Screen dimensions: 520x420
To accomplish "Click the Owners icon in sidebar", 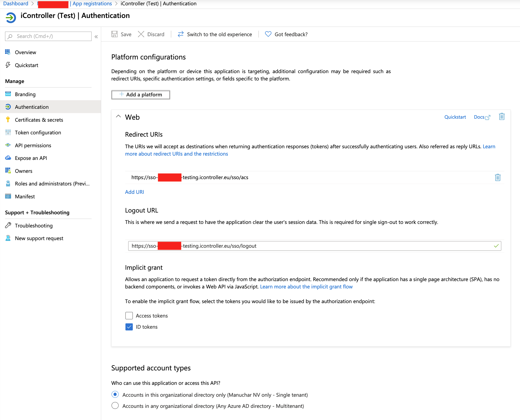I will [x=8, y=171].
